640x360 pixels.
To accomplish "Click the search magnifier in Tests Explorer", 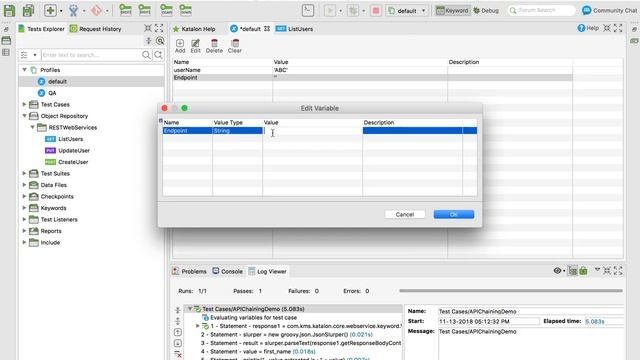I will coord(146,55).
